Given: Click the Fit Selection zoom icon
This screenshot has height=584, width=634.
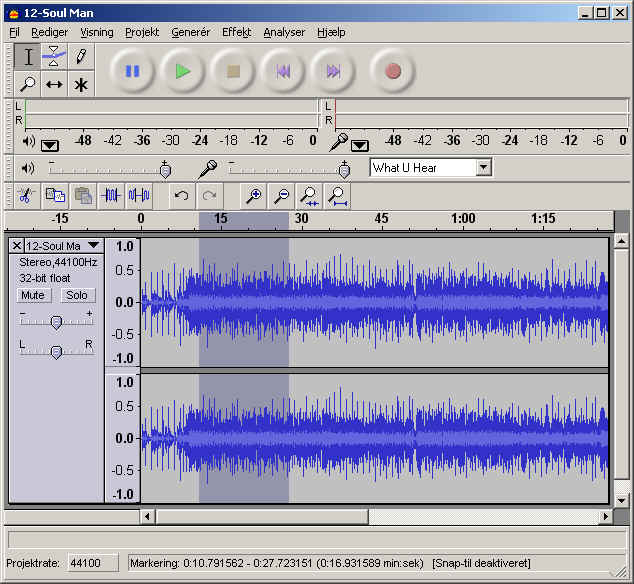Looking at the screenshot, I should [x=310, y=195].
